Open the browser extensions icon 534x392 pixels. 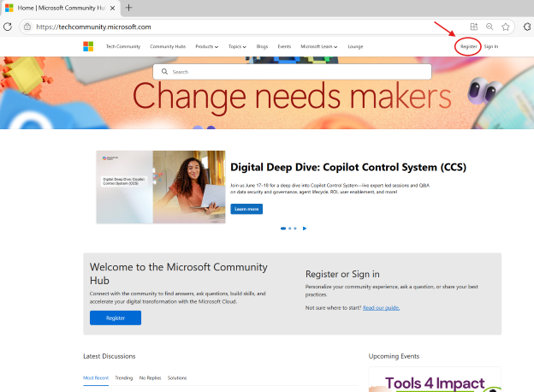527,27
